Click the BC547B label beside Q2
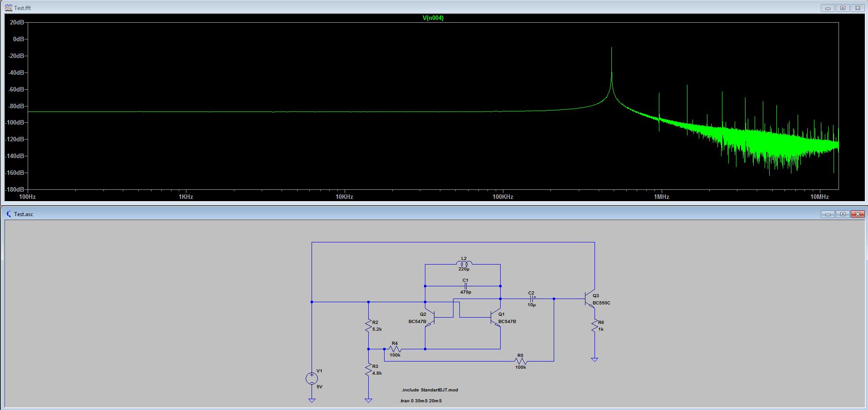Screen dimensions: 868x410 417,321
